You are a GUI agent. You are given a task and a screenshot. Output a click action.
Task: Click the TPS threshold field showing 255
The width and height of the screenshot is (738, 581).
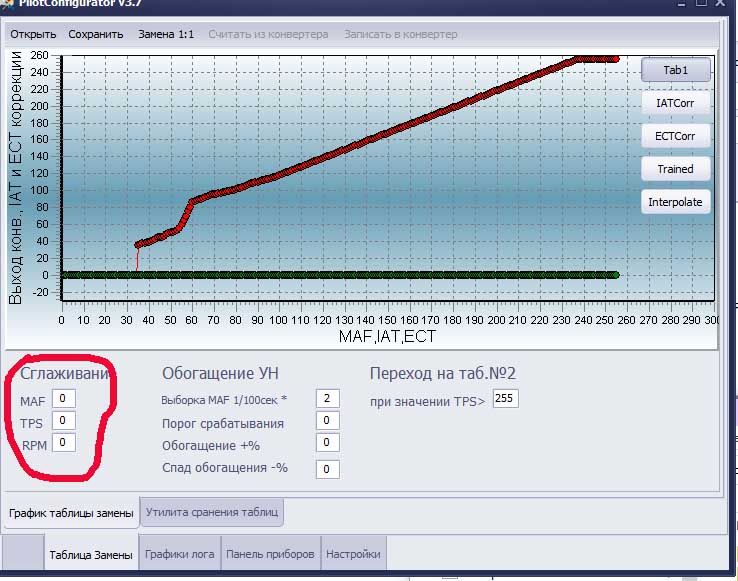pyautogui.click(x=505, y=398)
